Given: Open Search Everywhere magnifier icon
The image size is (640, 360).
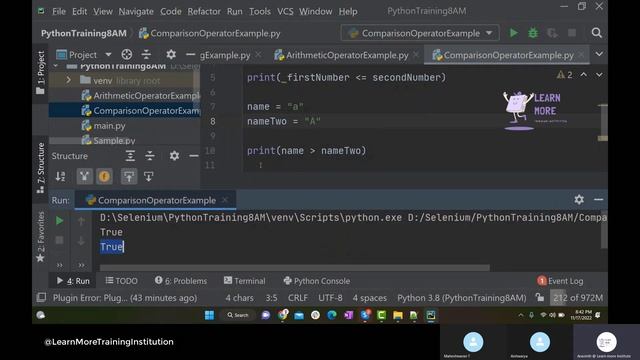Looking at the screenshot, I should [x=596, y=33].
